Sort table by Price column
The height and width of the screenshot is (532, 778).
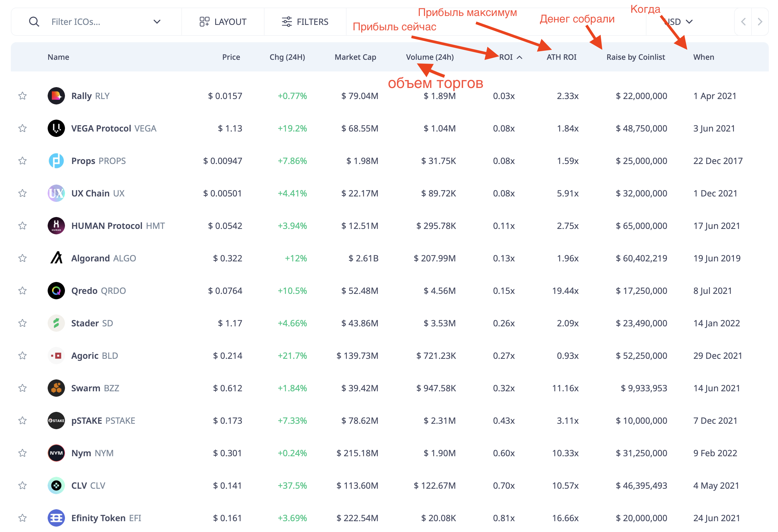pos(231,57)
